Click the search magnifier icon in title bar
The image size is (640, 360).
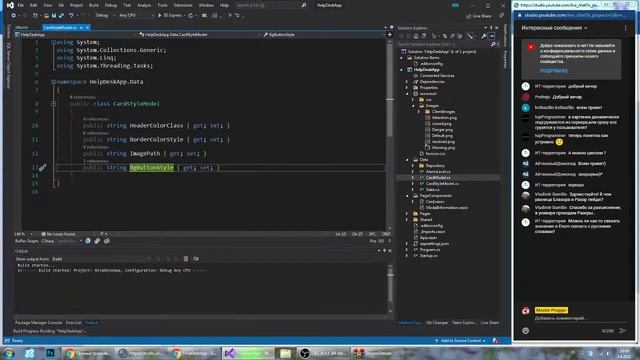point(304,5)
